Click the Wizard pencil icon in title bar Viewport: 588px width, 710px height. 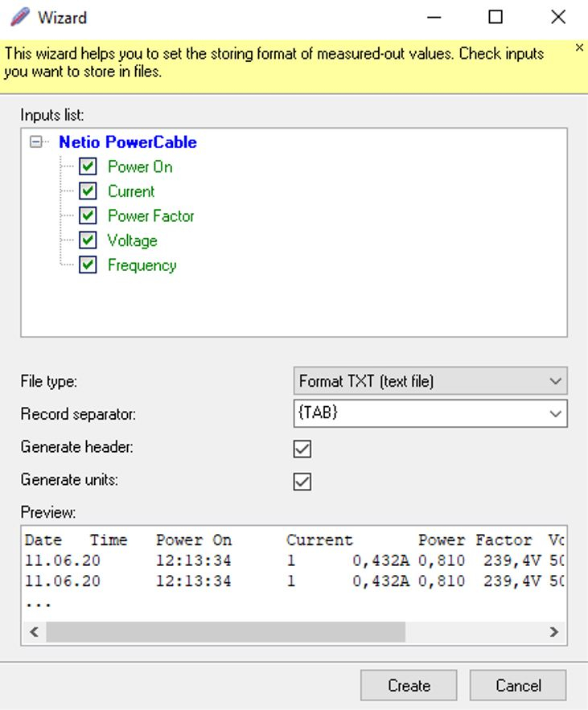click(x=20, y=17)
